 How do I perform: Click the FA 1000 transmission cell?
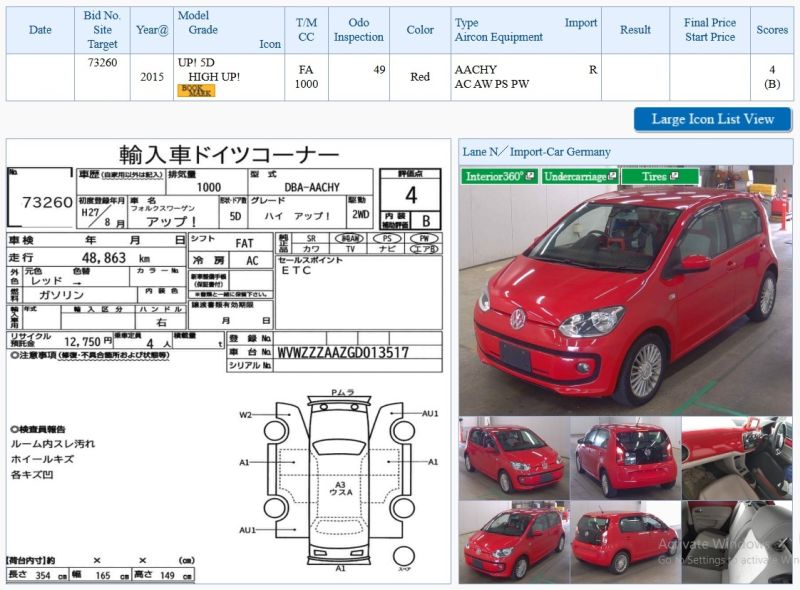tap(306, 77)
